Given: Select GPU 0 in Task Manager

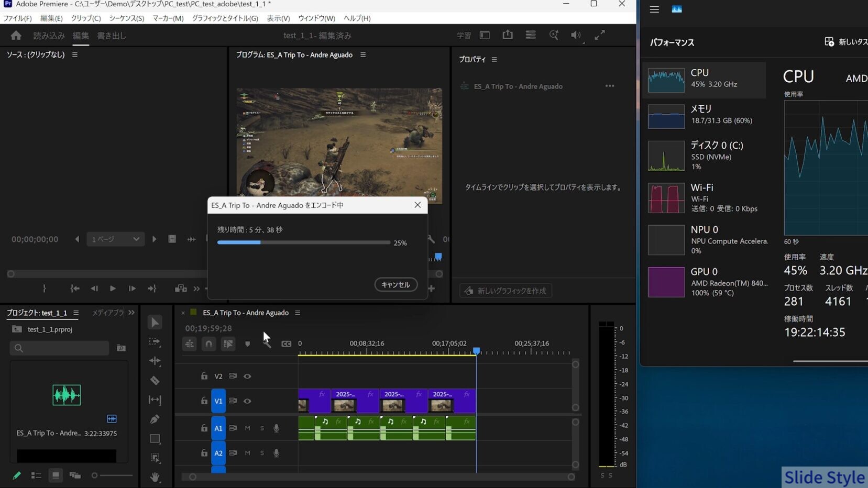Looking at the screenshot, I should tap(705, 282).
